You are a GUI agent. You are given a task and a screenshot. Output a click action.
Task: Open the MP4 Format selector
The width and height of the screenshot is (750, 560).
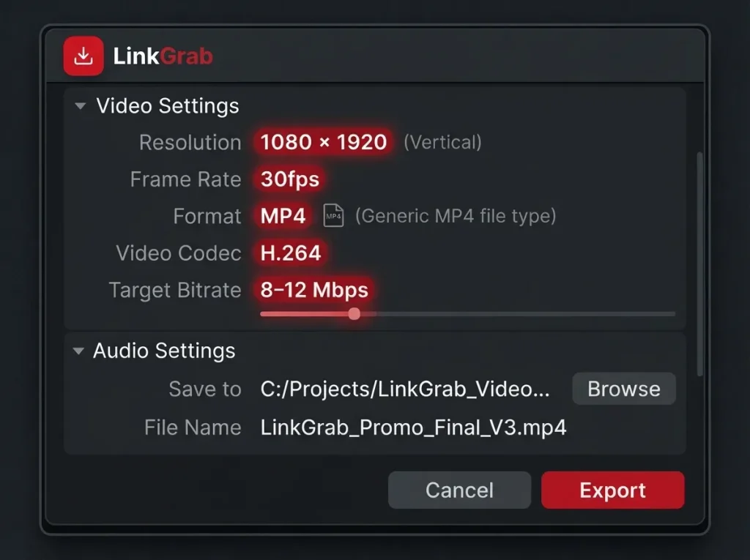click(x=283, y=216)
